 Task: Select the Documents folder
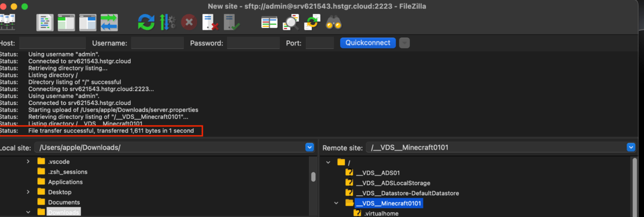64,202
